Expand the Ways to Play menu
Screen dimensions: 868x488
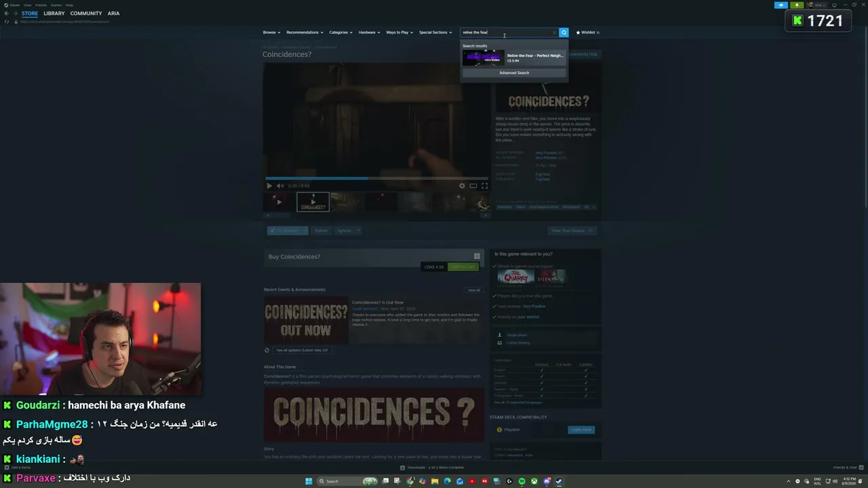[x=399, y=33]
